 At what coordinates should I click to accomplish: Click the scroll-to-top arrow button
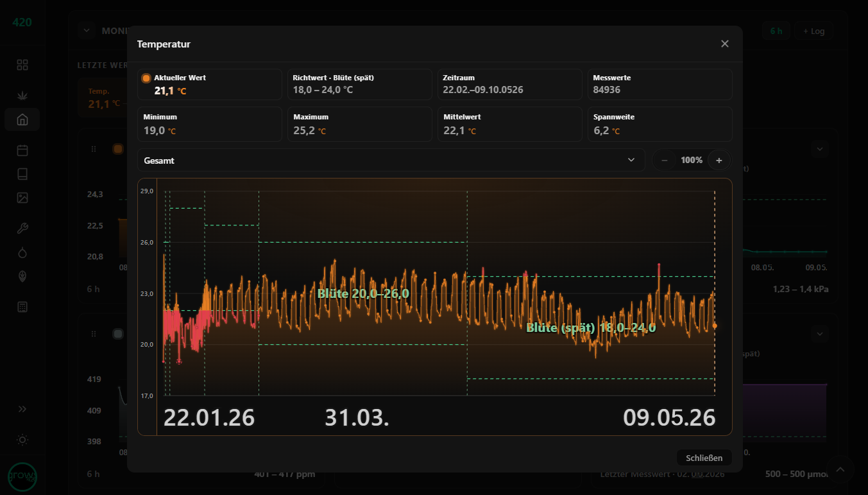pyautogui.click(x=840, y=470)
